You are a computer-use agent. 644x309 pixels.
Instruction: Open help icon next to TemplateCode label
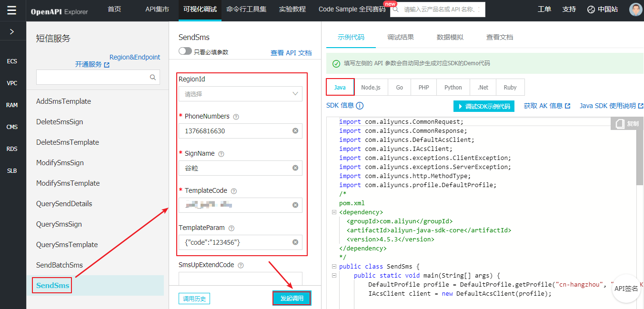[234, 191]
